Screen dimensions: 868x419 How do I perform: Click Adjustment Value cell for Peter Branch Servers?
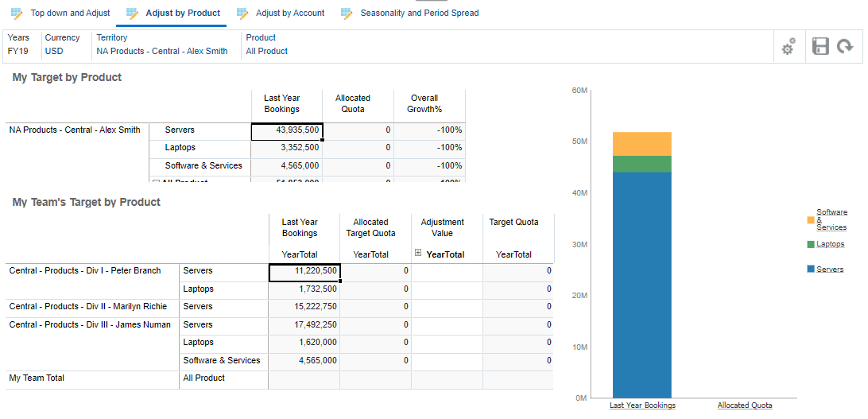(x=447, y=271)
